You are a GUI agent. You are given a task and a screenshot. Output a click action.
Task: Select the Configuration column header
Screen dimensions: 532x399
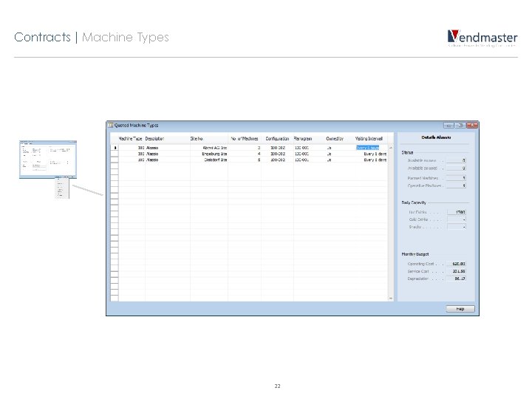click(277, 138)
